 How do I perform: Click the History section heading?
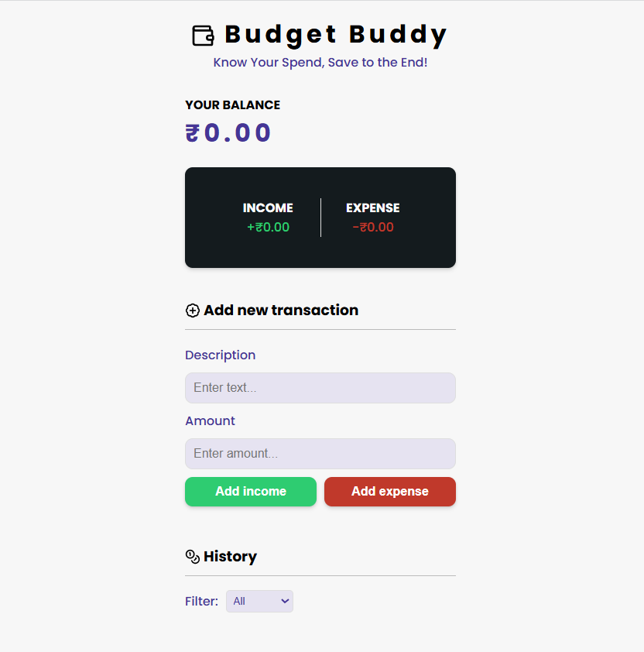pyautogui.click(x=229, y=556)
